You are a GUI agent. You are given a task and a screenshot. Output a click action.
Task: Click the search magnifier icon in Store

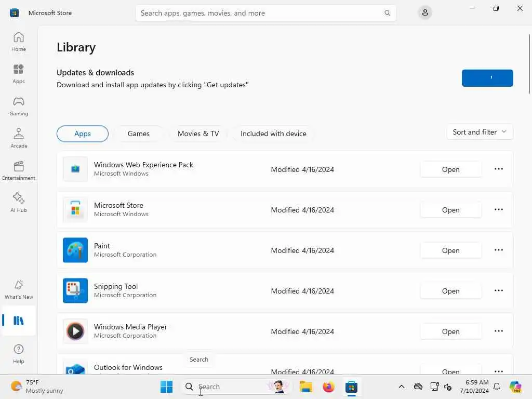(x=387, y=13)
